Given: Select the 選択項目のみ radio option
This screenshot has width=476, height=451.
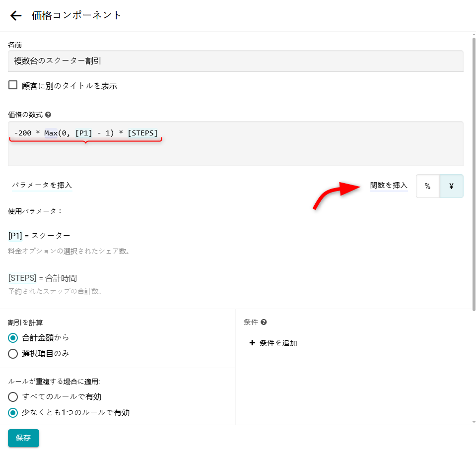Looking at the screenshot, I should tap(13, 354).
